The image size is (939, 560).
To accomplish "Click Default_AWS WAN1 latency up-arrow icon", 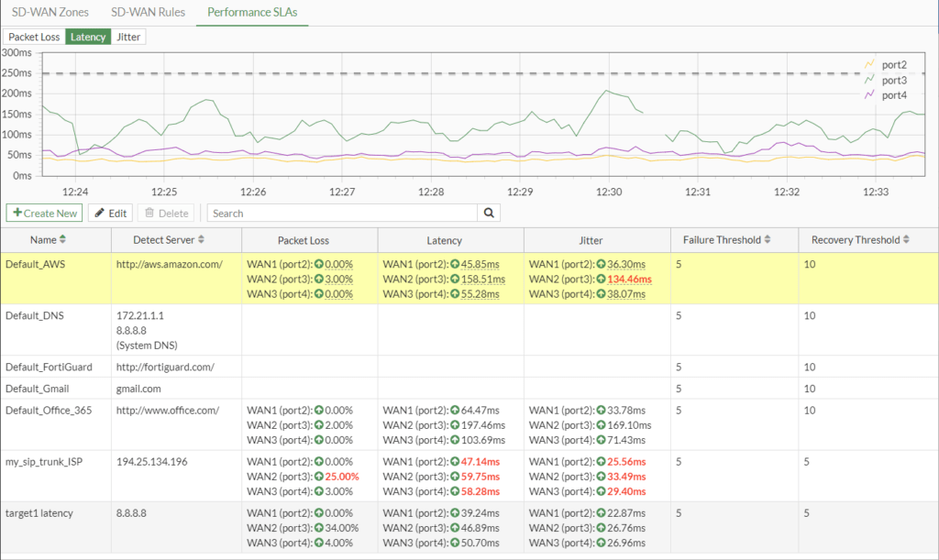I will point(455,264).
